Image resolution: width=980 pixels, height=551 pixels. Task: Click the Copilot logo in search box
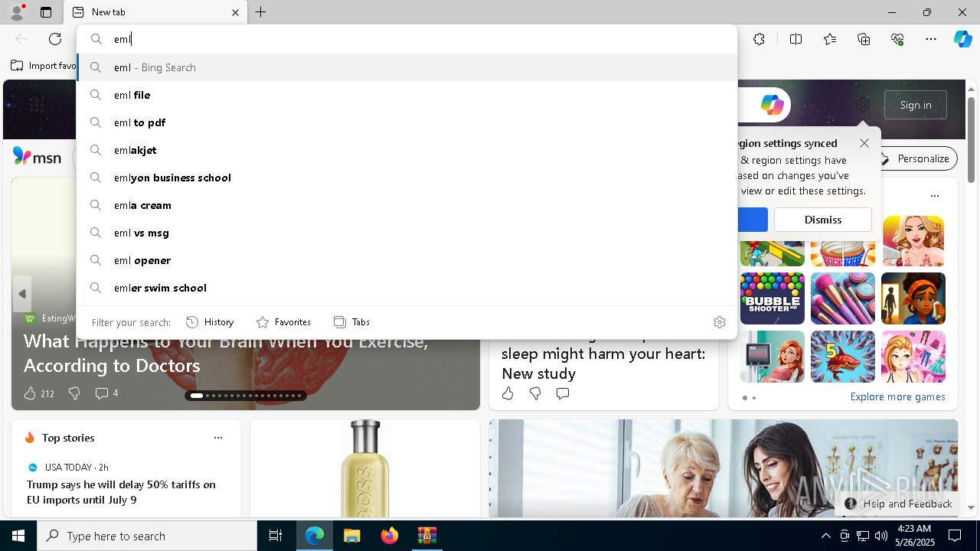click(772, 105)
